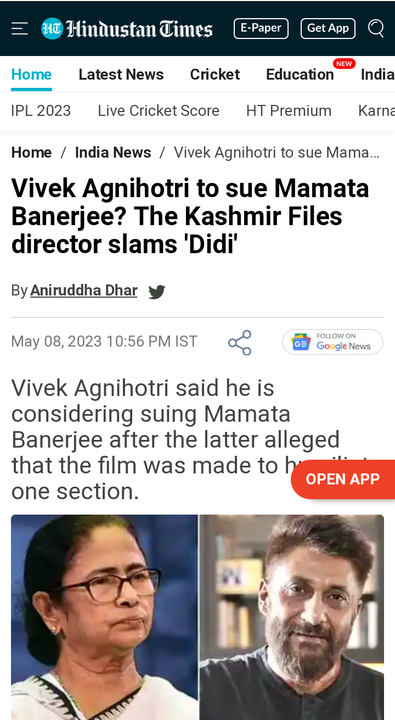Click India News breadcrumb link
Viewport: 395px width, 720px height.
pyautogui.click(x=113, y=152)
